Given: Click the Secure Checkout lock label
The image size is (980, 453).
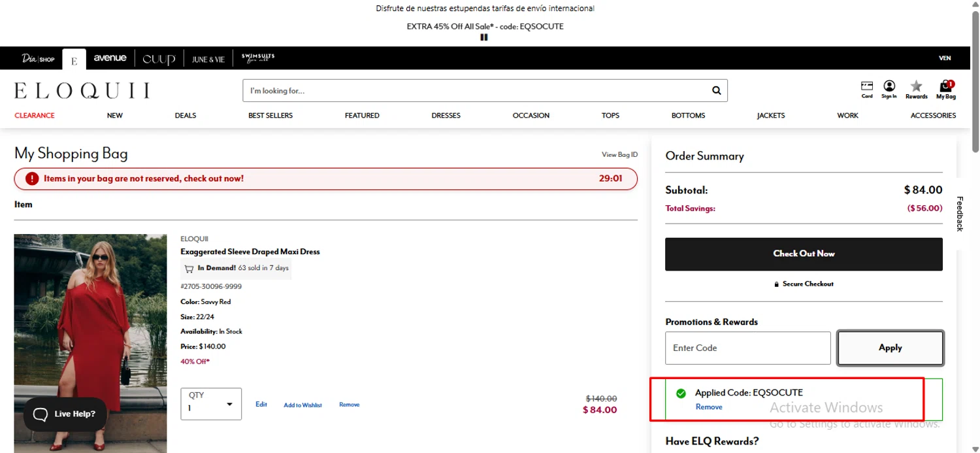Looking at the screenshot, I should [x=804, y=284].
